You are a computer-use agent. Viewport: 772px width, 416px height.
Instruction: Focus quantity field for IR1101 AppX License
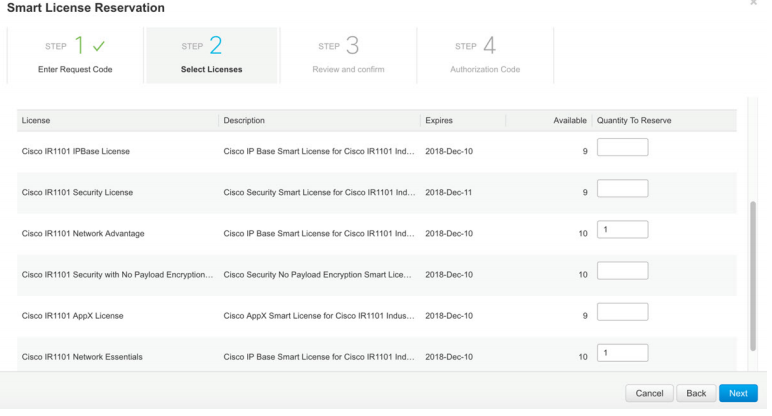coord(622,312)
